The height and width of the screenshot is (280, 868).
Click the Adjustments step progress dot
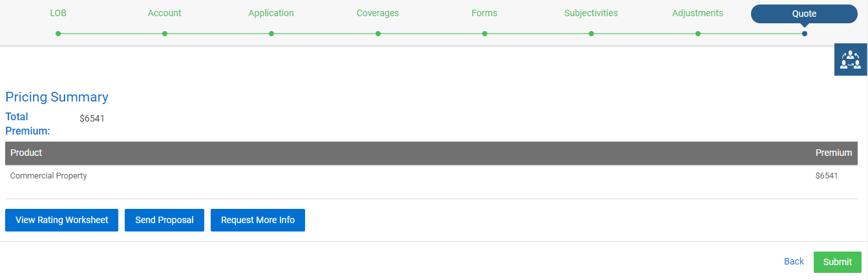(x=698, y=34)
